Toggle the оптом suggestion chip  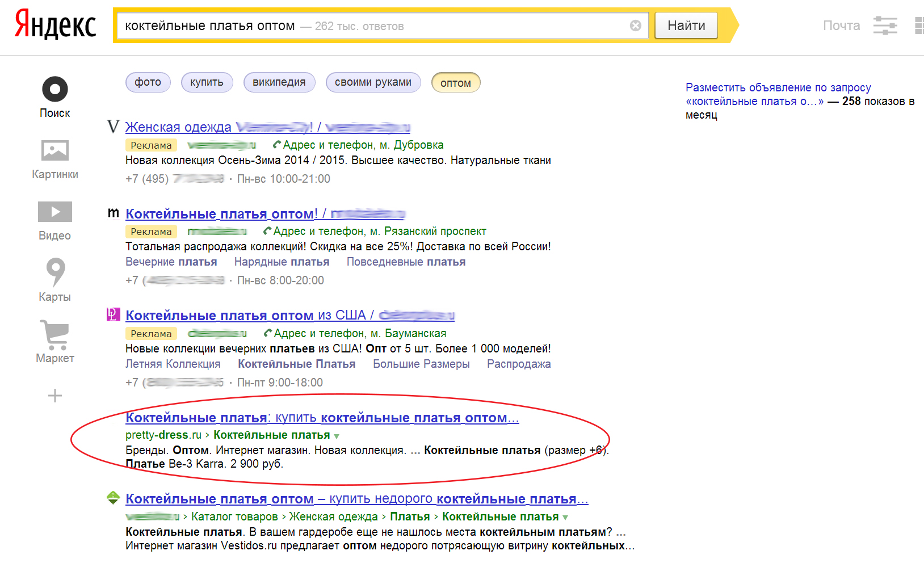[456, 83]
